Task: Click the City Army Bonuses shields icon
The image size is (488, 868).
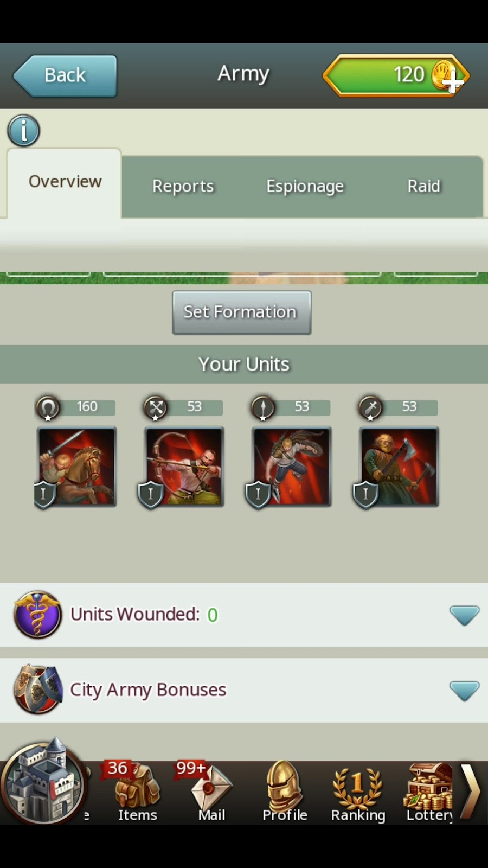Action: pos(37,690)
